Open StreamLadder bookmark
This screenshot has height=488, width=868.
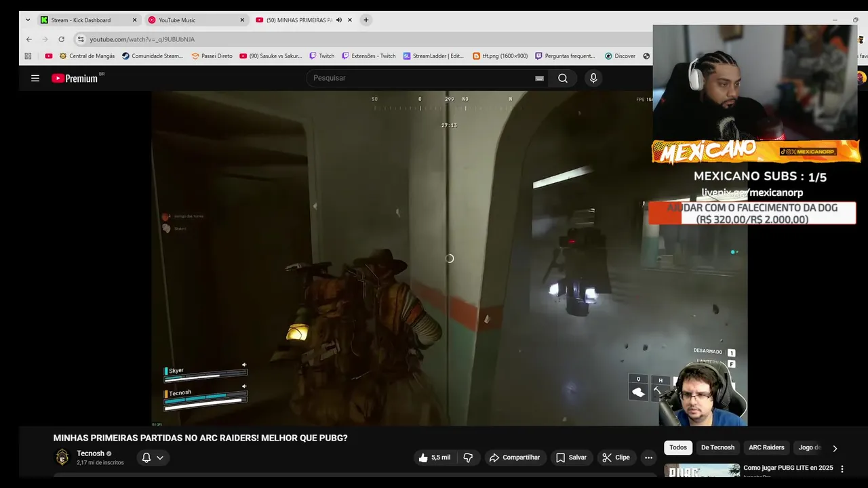pos(433,56)
